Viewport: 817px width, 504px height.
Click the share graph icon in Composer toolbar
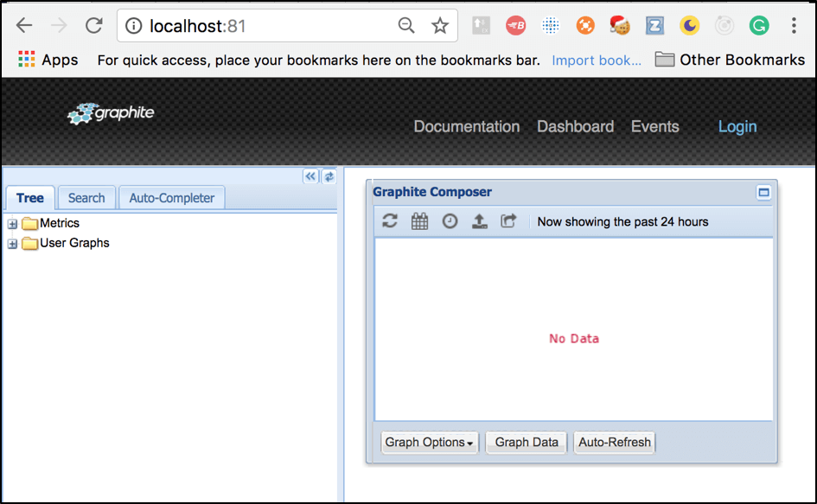[508, 221]
